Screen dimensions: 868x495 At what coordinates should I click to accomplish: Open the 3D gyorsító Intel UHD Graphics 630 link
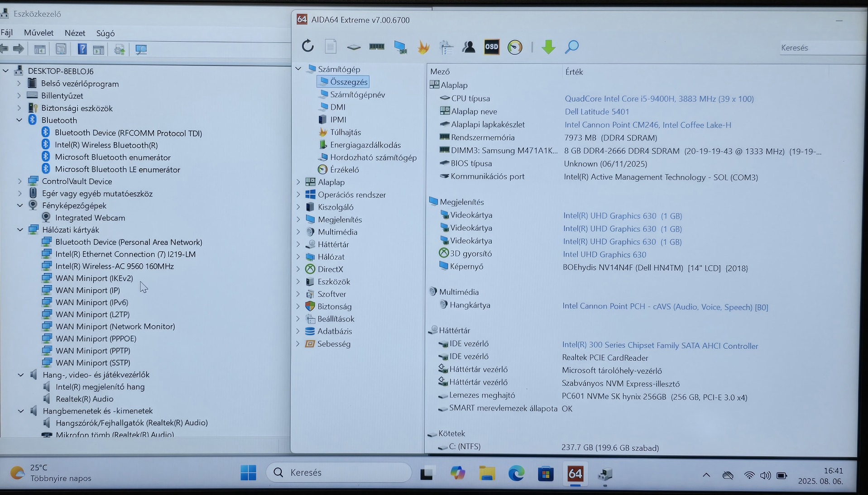pos(604,255)
